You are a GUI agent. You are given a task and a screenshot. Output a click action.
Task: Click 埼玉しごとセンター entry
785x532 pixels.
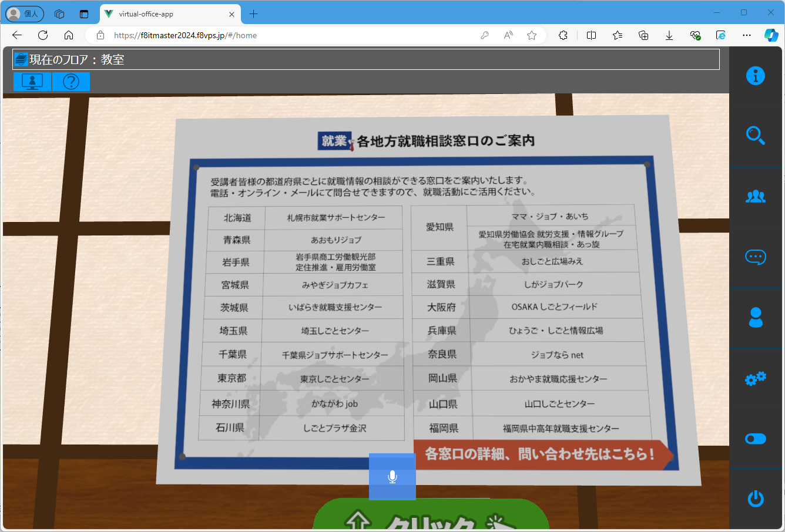coord(335,331)
